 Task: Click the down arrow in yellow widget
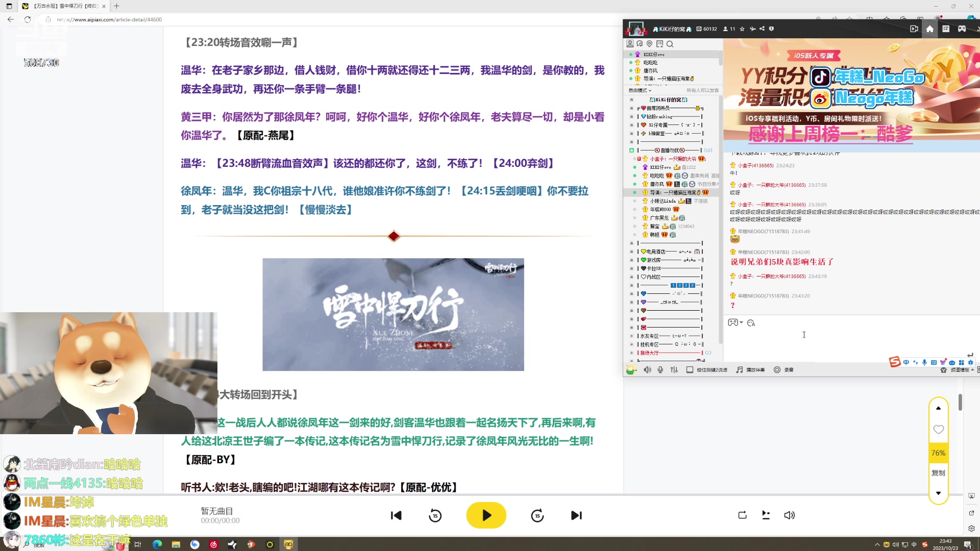[x=938, y=493]
